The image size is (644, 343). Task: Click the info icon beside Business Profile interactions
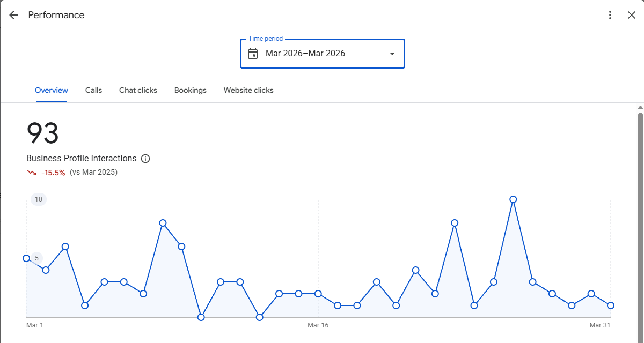coord(145,159)
